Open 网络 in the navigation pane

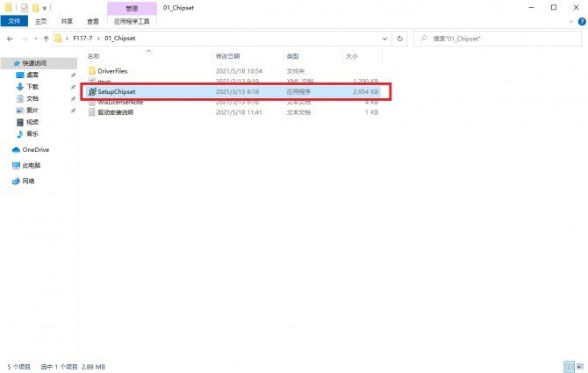coord(28,181)
